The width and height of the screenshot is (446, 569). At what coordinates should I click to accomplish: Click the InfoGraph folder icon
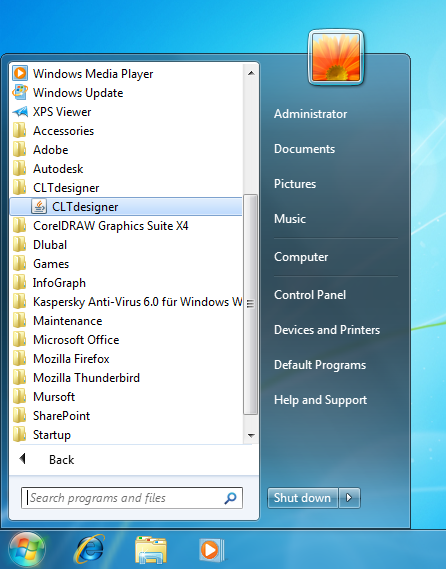pos(20,282)
